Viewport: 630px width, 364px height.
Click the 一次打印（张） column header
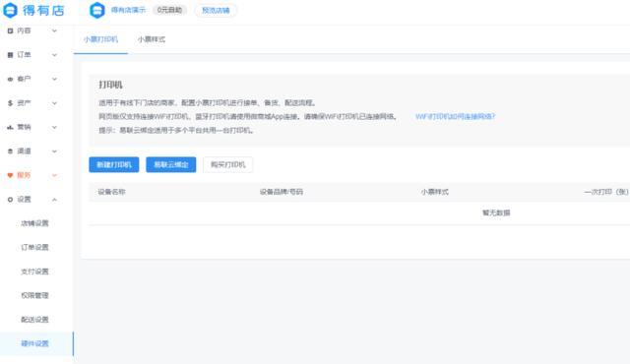point(606,192)
